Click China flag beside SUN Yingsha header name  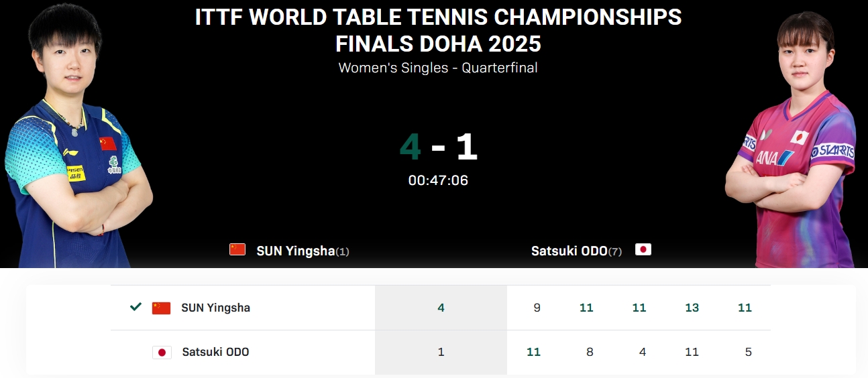click(237, 250)
